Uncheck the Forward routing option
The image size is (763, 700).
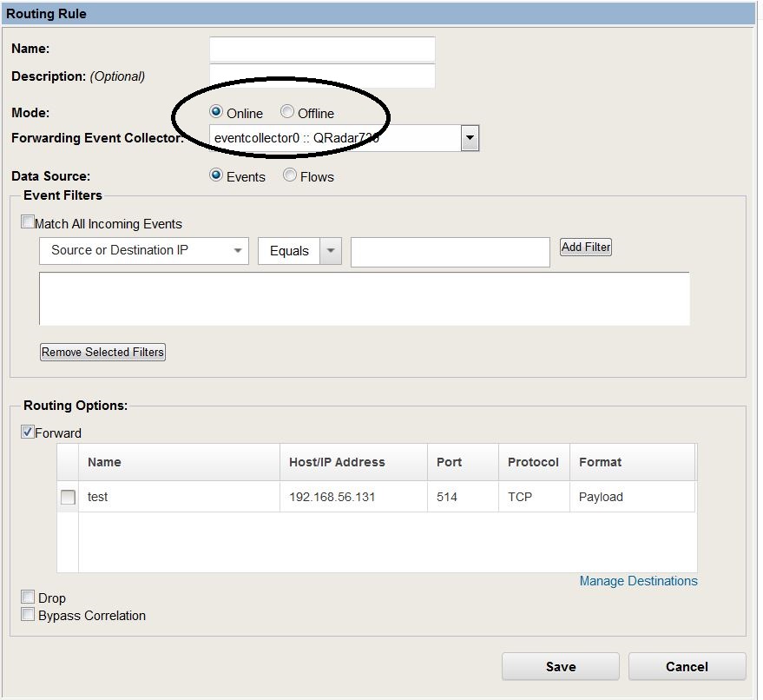pyautogui.click(x=28, y=432)
